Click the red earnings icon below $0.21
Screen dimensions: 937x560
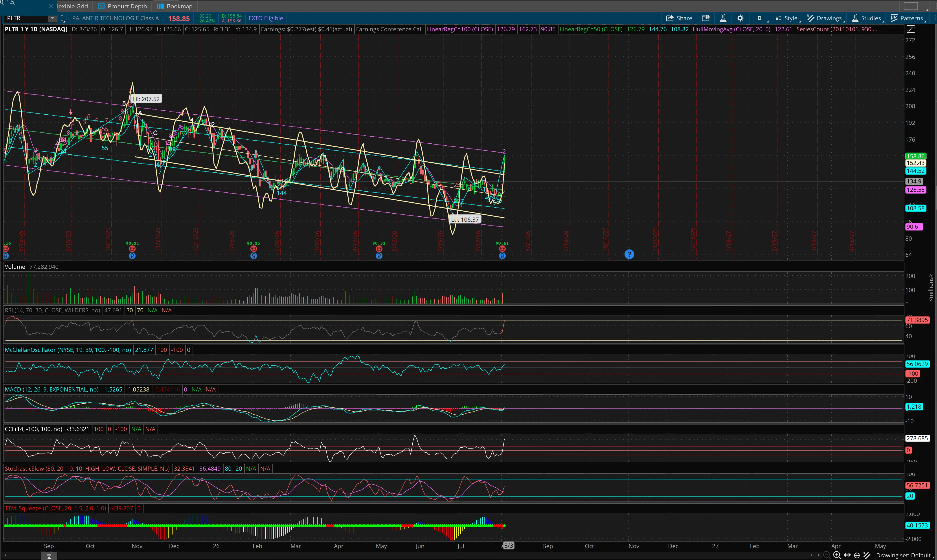point(132,249)
